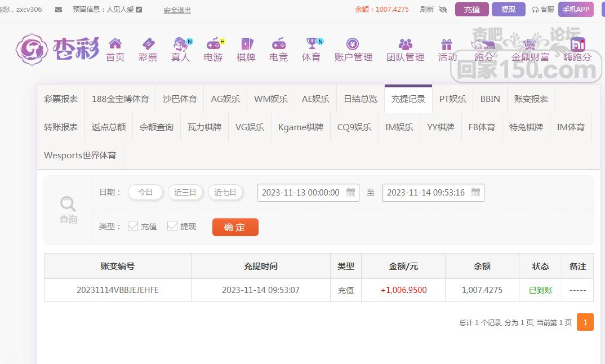Open the 体育 trophy icon
This screenshot has height=364, width=605.
(311, 44)
